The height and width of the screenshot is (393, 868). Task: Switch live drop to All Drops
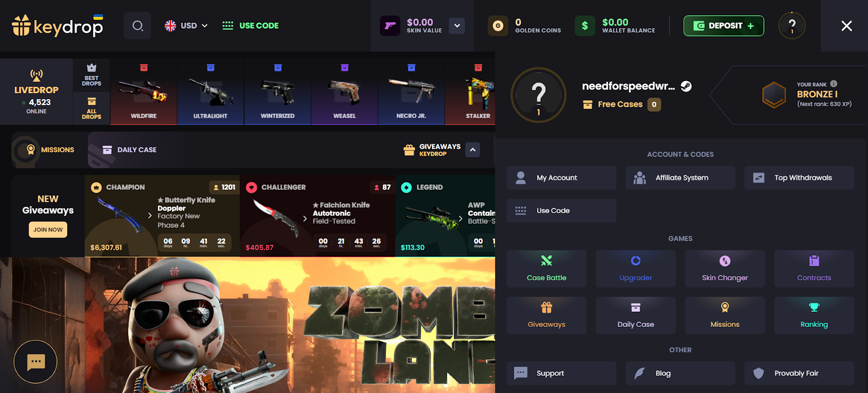91,108
